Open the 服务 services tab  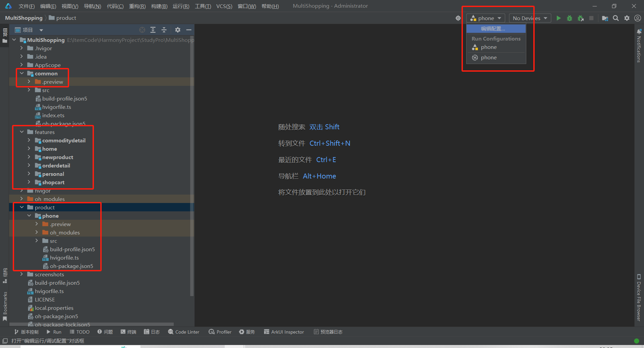pos(247,332)
